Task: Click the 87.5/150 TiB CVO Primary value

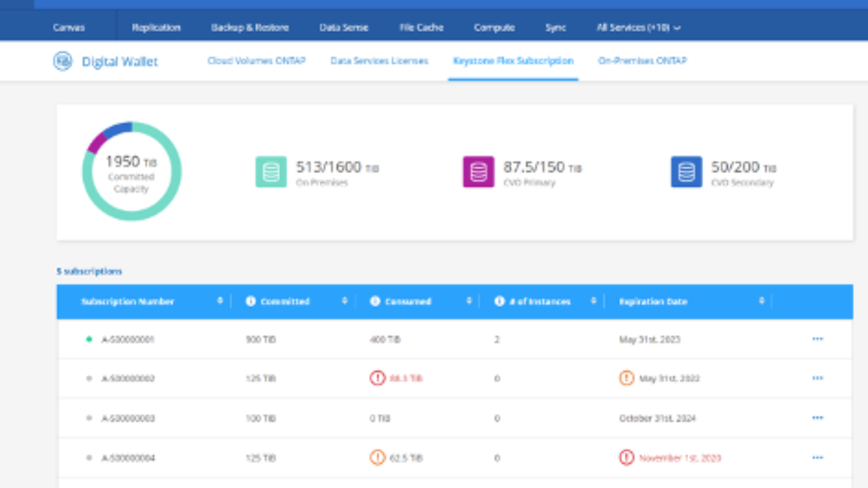Action: point(542,167)
